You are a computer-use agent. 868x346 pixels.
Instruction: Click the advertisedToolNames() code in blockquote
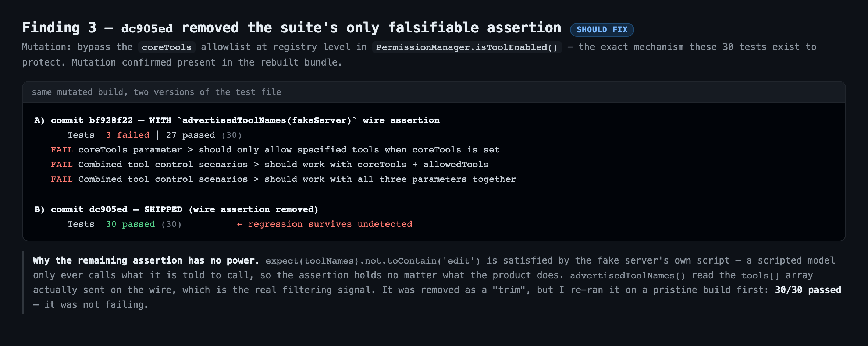[x=628, y=276]
